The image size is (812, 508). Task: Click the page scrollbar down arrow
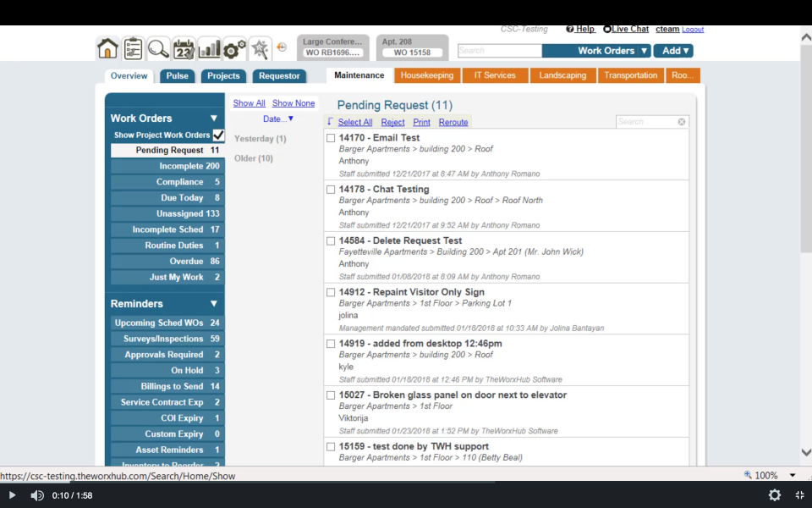point(806,452)
